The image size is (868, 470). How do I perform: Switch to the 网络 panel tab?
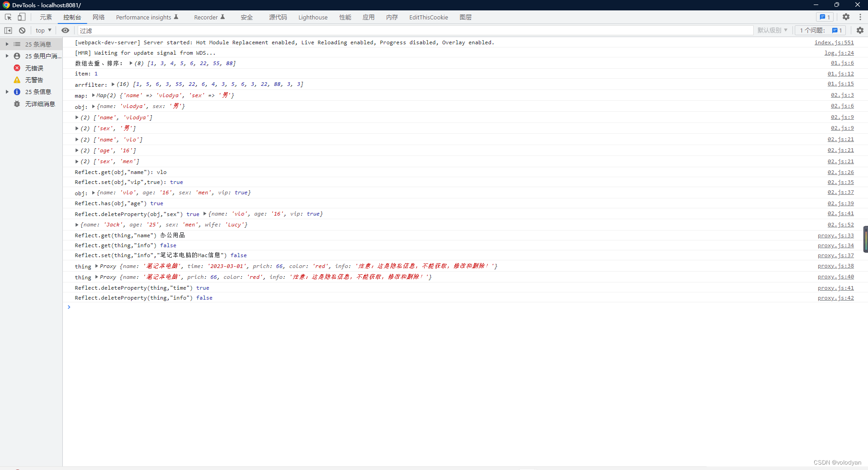(x=98, y=17)
